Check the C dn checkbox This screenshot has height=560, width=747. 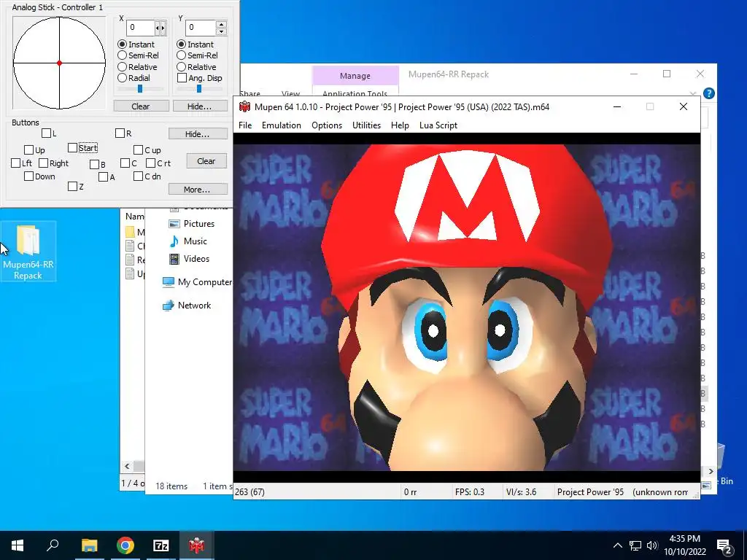[x=138, y=176]
